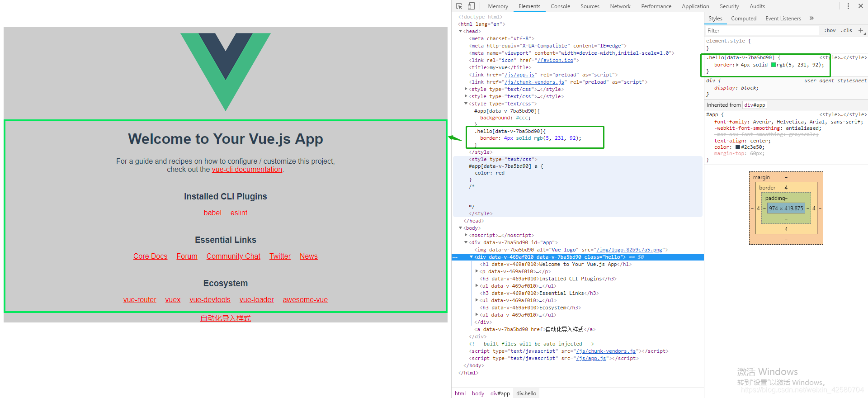868x398 pixels.
Task: Open the Forum link
Action: coord(187,256)
